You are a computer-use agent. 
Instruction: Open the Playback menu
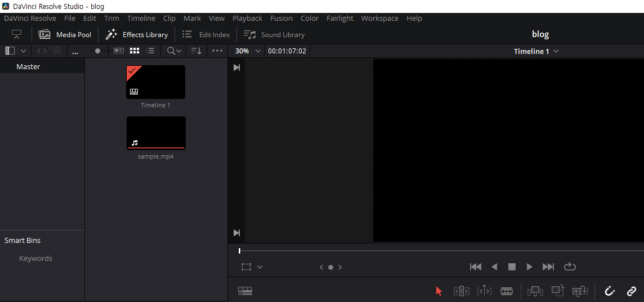[247, 19]
